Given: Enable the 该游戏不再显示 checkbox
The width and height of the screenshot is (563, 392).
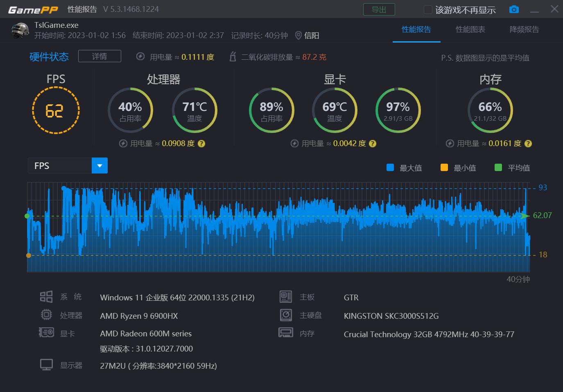Looking at the screenshot, I should point(428,10).
